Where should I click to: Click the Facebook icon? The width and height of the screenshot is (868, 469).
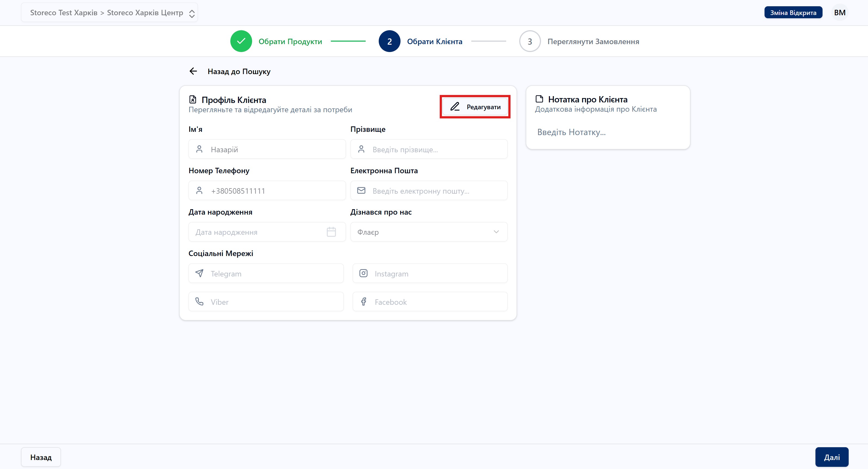(363, 302)
